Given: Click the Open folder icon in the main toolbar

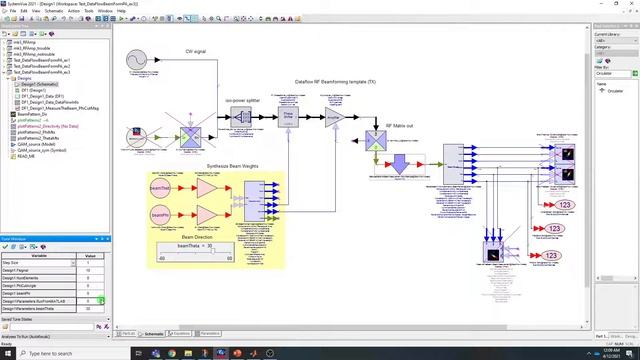Looking at the screenshot, I should click(x=14, y=19).
